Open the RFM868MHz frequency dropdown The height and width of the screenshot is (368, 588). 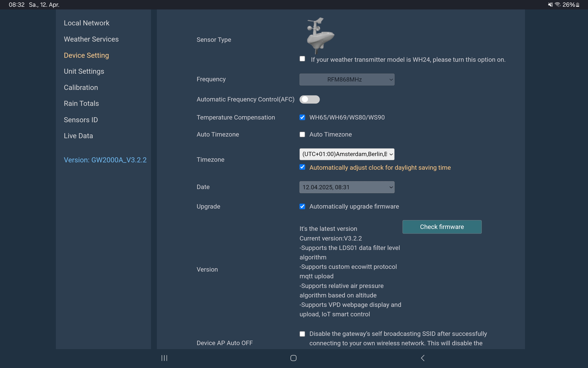[347, 80]
